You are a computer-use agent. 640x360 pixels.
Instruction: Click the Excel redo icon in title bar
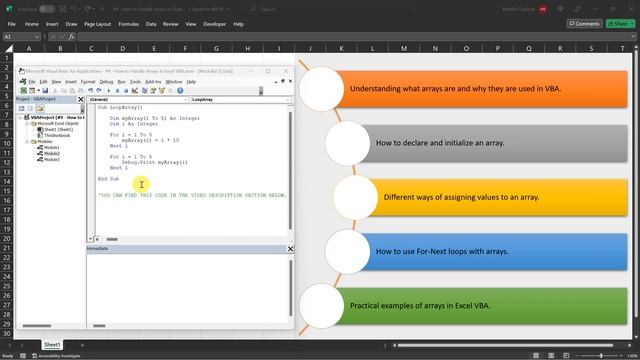pyautogui.click(x=88, y=9)
